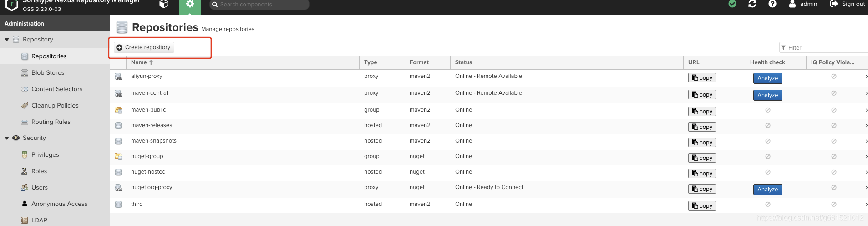Open the nuget-group repository name

click(147, 156)
